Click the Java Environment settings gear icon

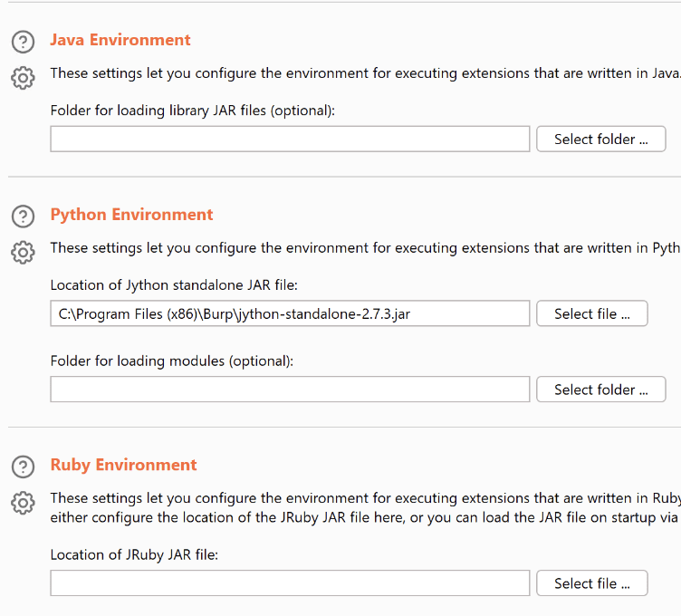[x=23, y=77]
